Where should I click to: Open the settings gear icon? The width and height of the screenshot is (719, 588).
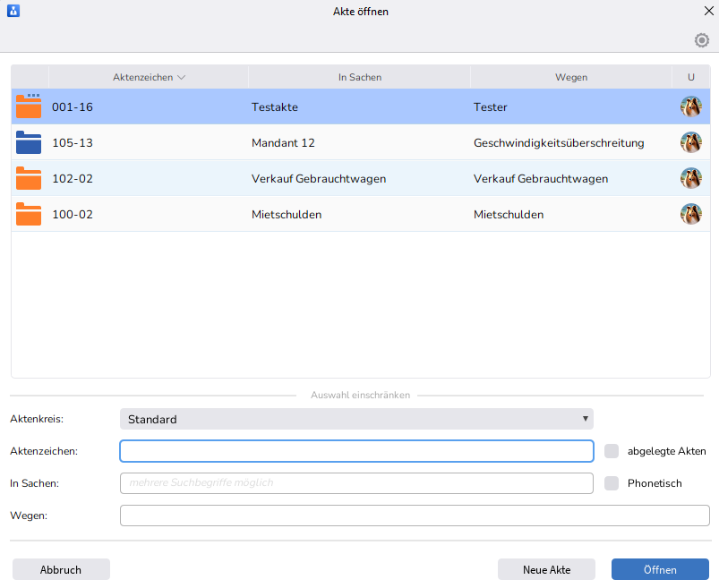coord(702,40)
